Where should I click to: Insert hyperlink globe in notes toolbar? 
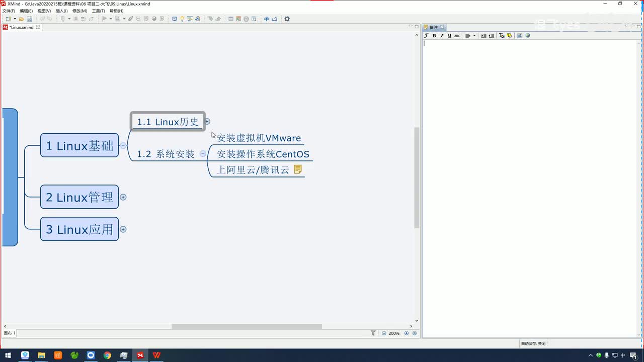(528, 36)
